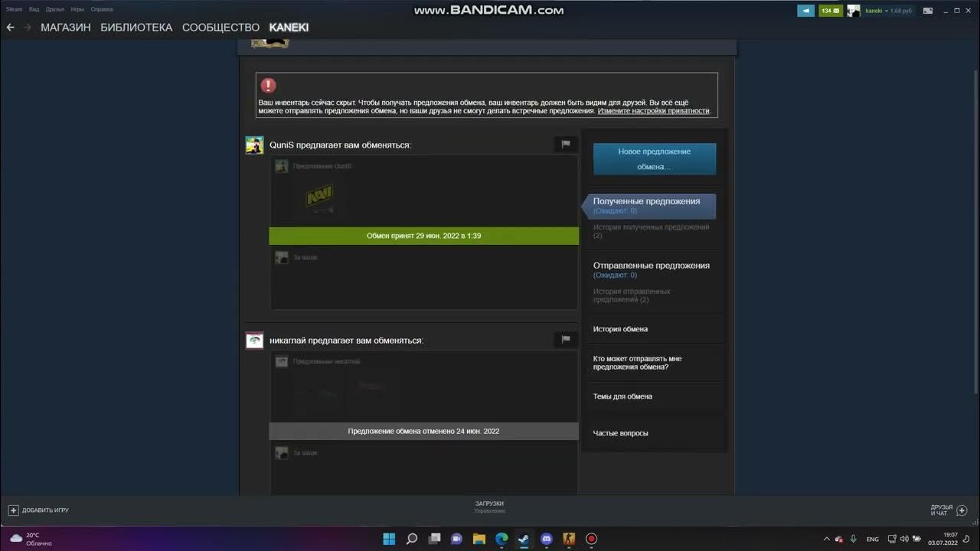
Task: Open Counter-Strike taskbar icon
Action: pos(569,539)
